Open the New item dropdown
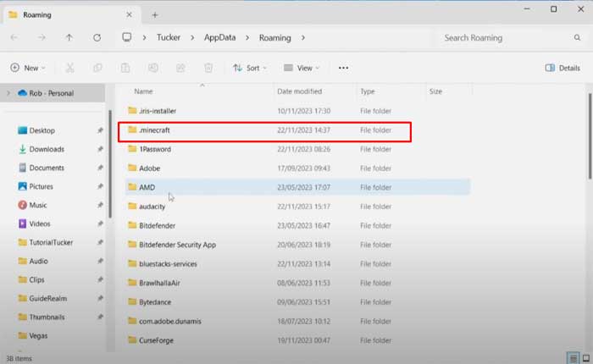 (30, 68)
